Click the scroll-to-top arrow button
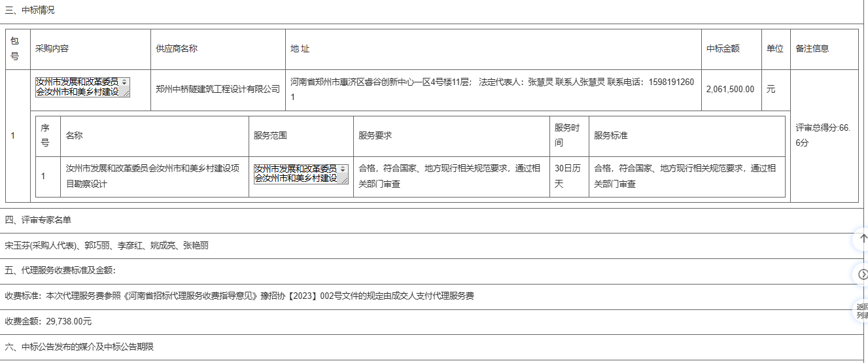Viewport: 868px width, 363px height. 863,239
